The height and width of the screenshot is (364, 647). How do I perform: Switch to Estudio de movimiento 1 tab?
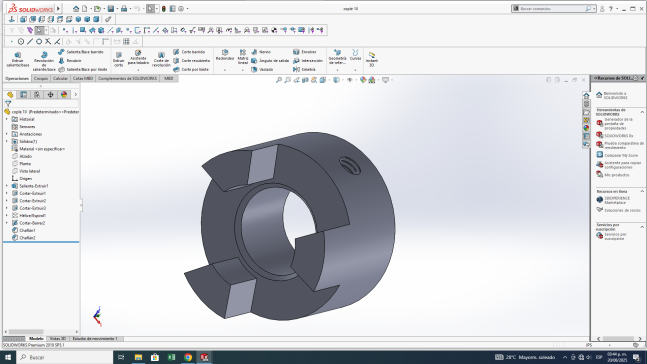(x=95, y=339)
